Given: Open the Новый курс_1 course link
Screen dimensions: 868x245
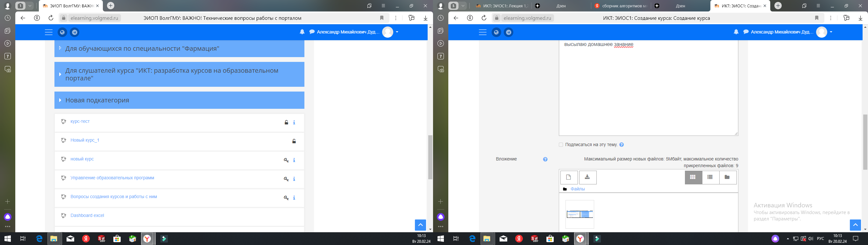Looking at the screenshot, I should pos(85,140).
